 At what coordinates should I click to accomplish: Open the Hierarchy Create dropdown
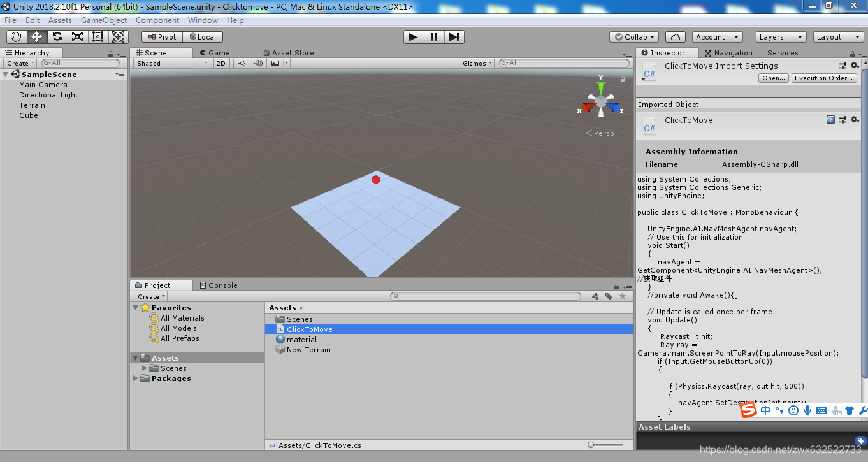pyautogui.click(x=20, y=63)
